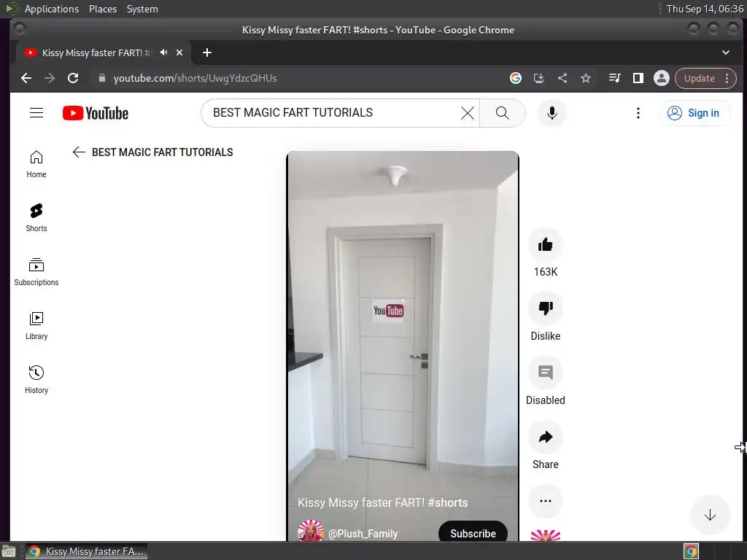Open tab search dropdown chevron
Screen dimensions: 747x560
(726, 52)
